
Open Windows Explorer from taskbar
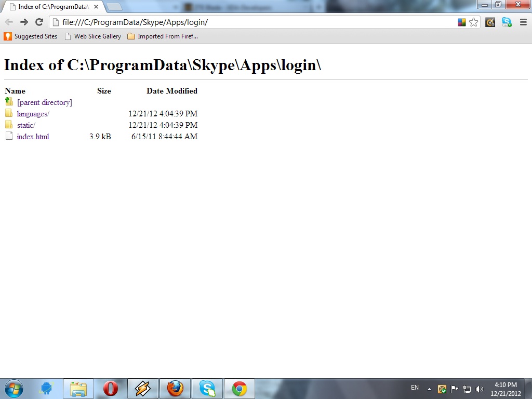[78, 389]
